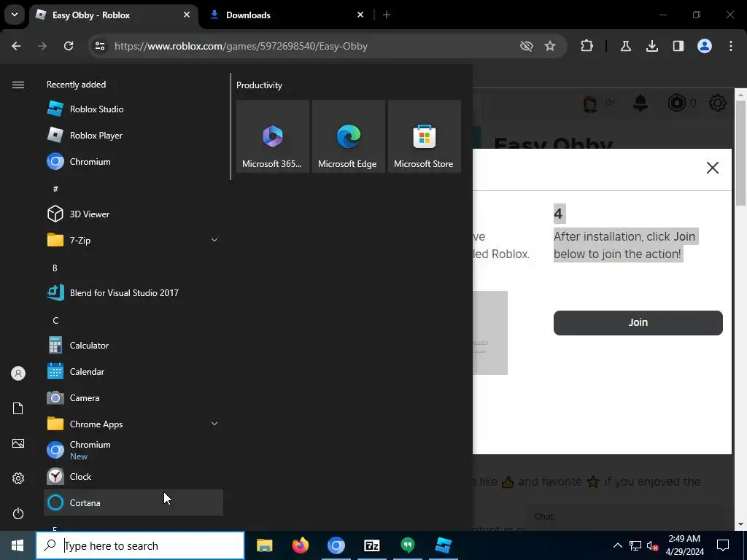The image size is (747, 560).
Task: Open Roblox settings gear
Action: point(718,103)
